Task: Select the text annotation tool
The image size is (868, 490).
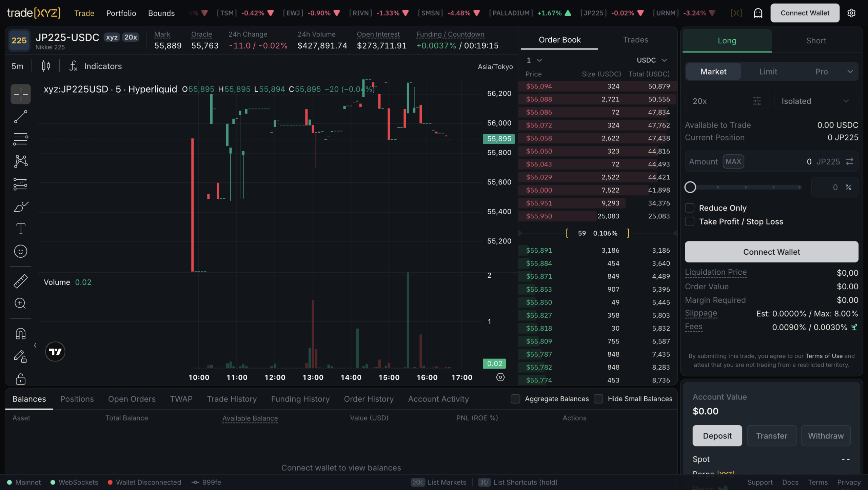Action: (21, 229)
